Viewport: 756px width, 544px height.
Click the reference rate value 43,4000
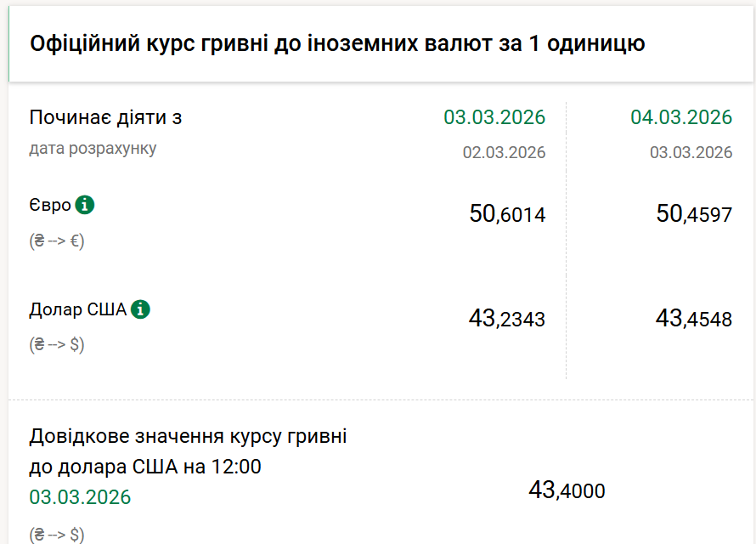(x=567, y=490)
